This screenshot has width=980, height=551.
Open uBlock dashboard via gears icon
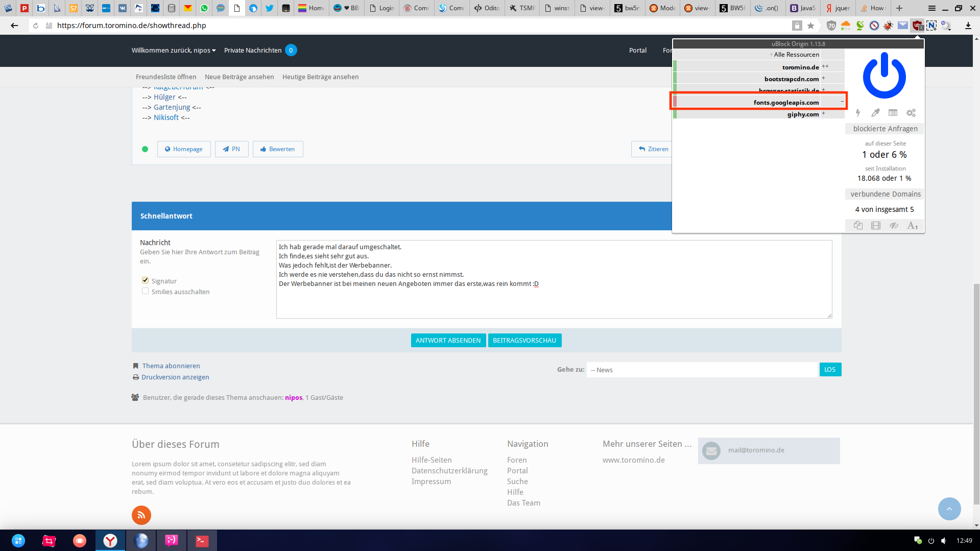pyautogui.click(x=911, y=113)
